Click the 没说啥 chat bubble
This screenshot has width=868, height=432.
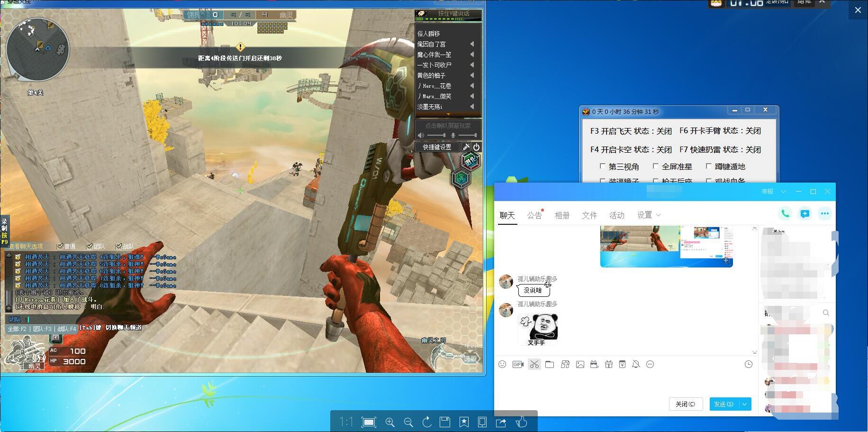click(x=533, y=290)
